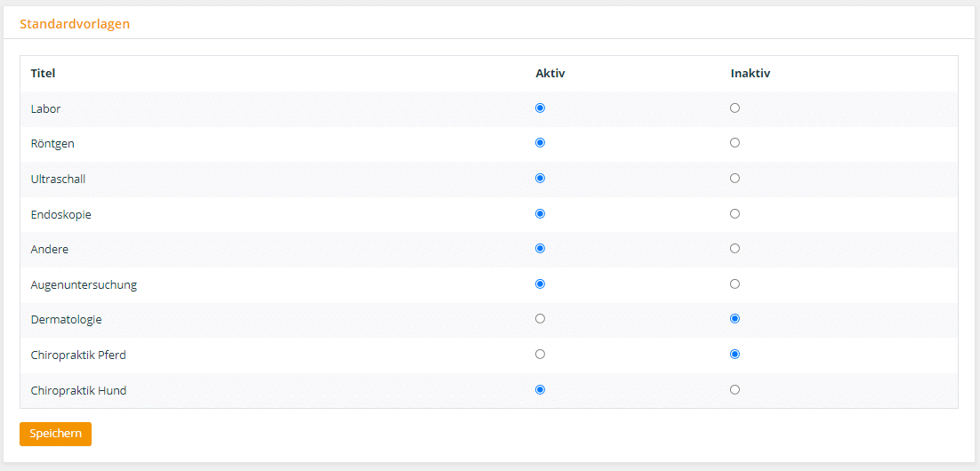Select Inaktiv for Chiropraktik Pferd

735,355
